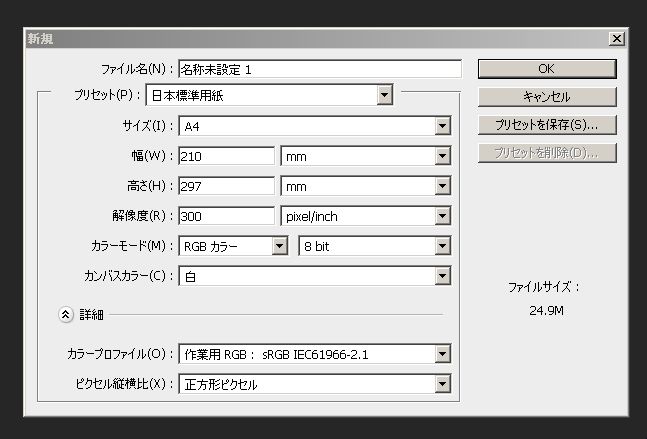Screen dimensions: 647x439
Task: Click the プリセット(P) label
Action: click(x=107, y=95)
